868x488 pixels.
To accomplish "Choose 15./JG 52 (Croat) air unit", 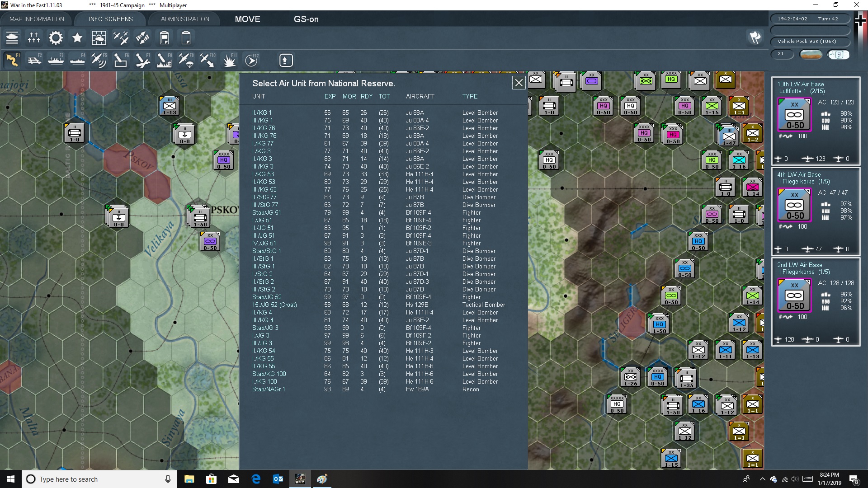I will (x=274, y=305).
